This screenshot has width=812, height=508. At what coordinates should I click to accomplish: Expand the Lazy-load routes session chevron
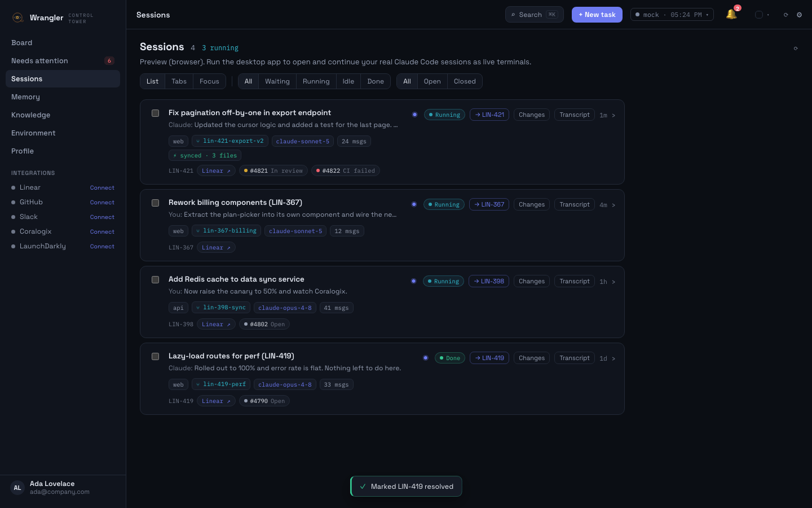coord(614,358)
